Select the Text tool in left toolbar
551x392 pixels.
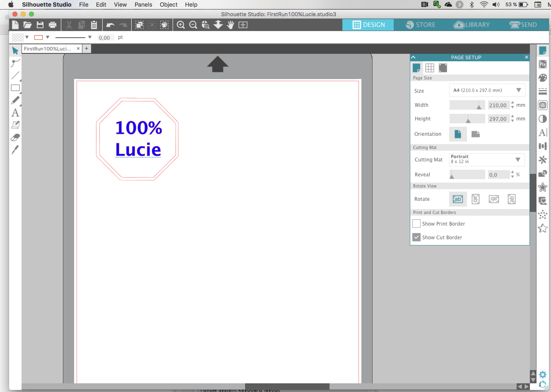point(15,113)
